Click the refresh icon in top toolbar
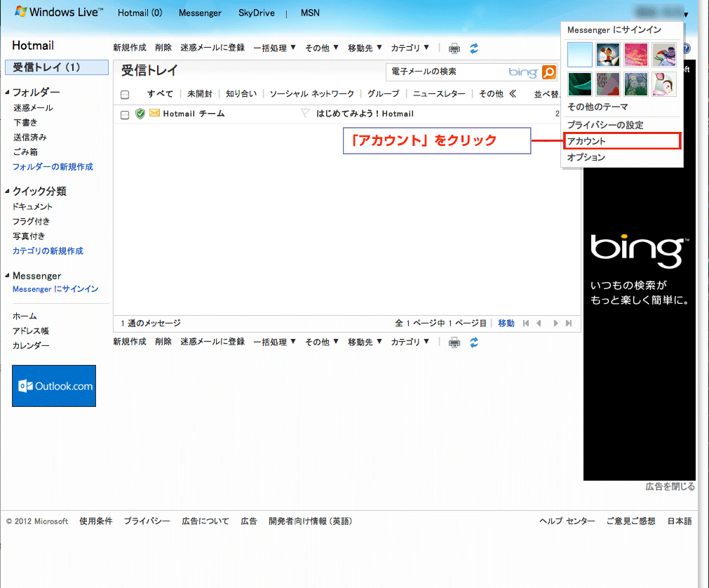Screen dimensions: 709x588 pos(473,48)
